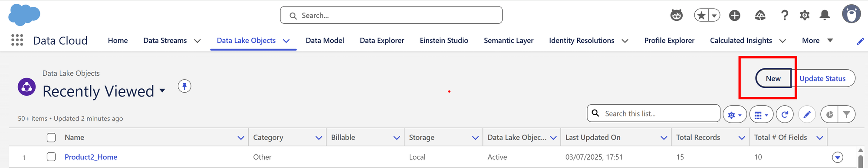The height and width of the screenshot is (168, 868).
Task: Expand the Data Streams tab dropdown
Action: coord(197,41)
